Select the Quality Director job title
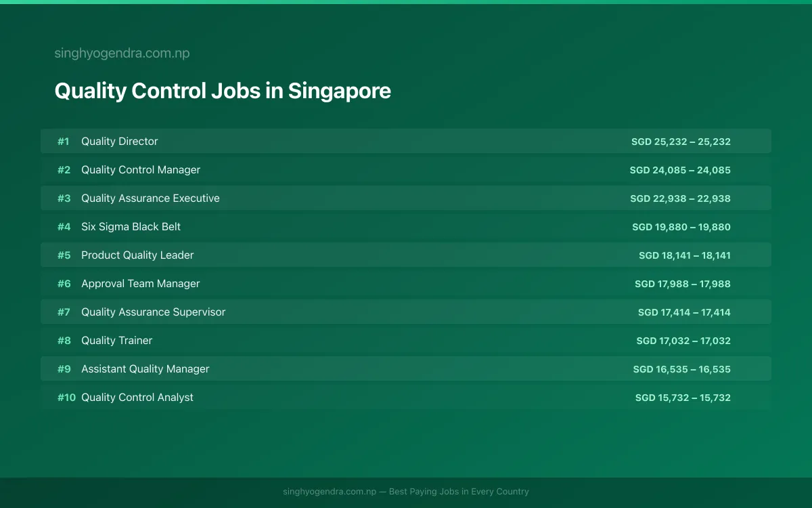812x508 pixels. (x=119, y=142)
